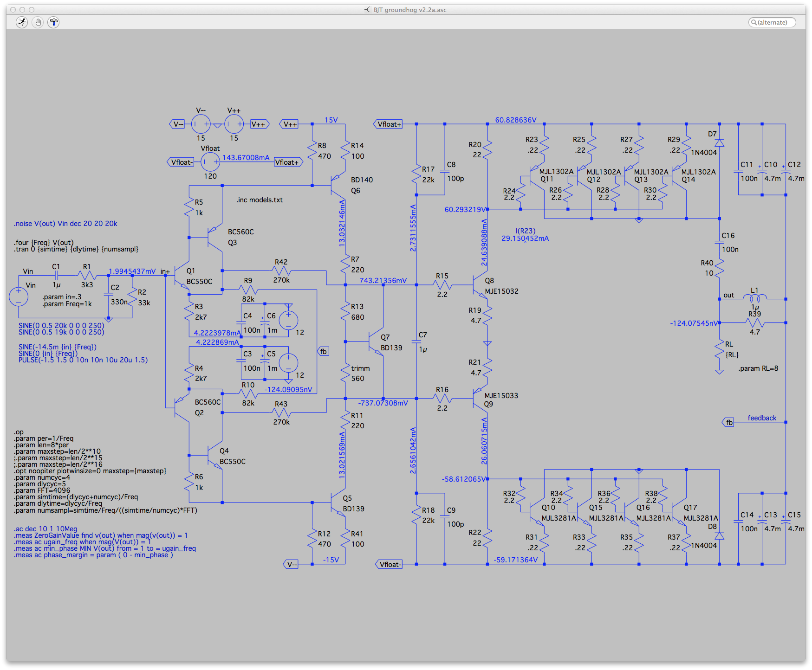Select transistor Q9 MJE15033
The height and width of the screenshot is (670, 812).
tap(481, 399)
